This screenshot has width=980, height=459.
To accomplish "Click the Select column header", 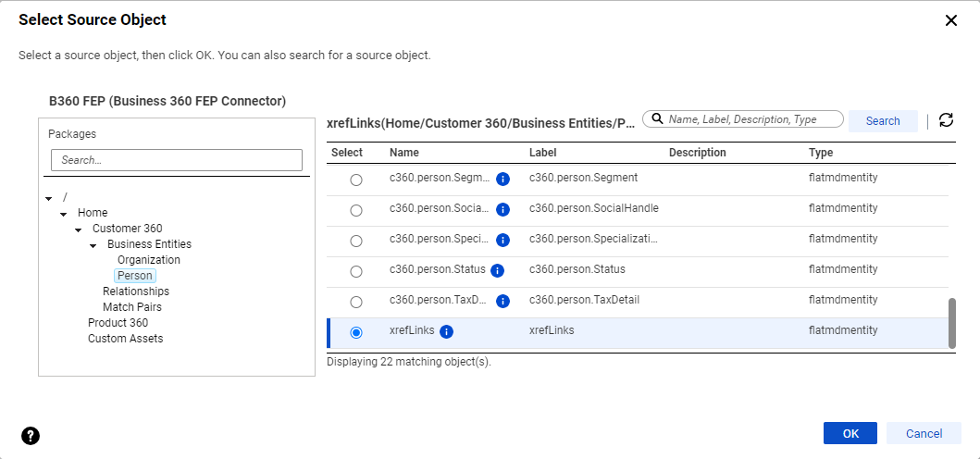I will (x=347, y=153).
